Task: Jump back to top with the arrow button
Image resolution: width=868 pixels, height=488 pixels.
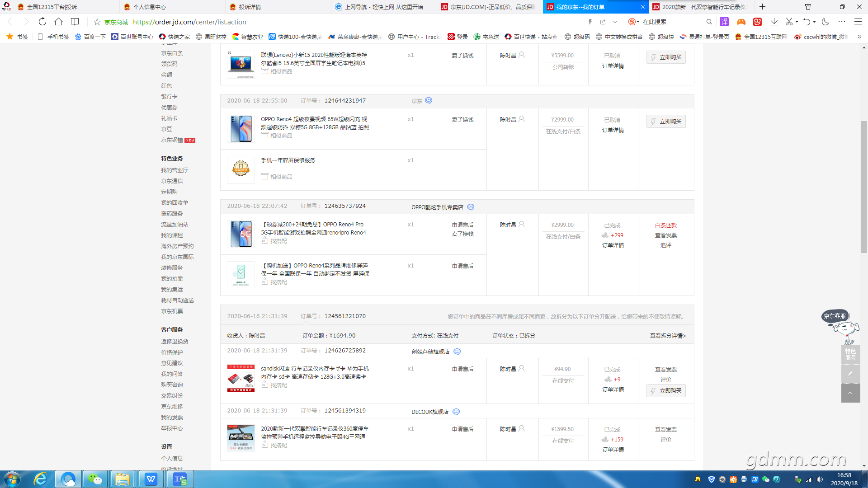Action: tap(850, 393)
